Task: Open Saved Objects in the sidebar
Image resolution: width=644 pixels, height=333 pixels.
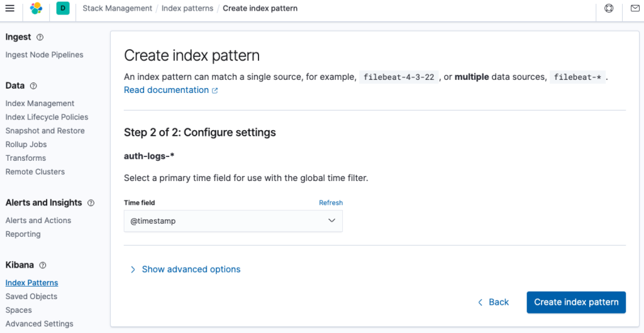Action: click(x=31, y=297)
